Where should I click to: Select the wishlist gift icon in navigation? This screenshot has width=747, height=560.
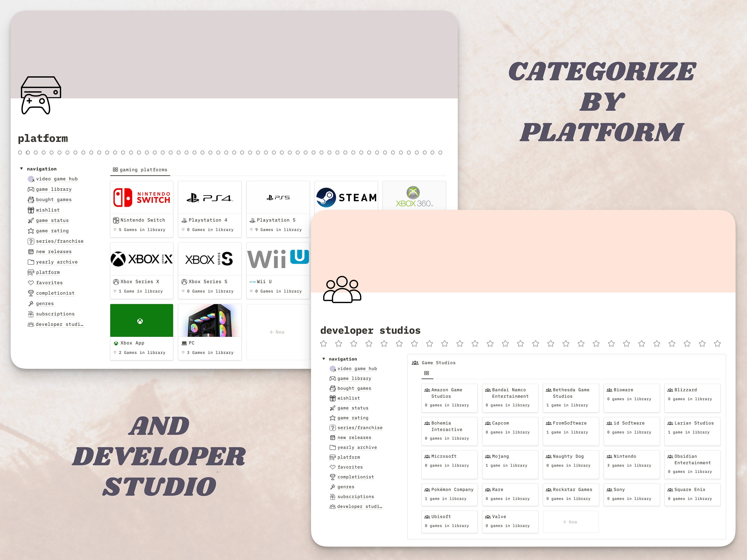coord(31,210)
